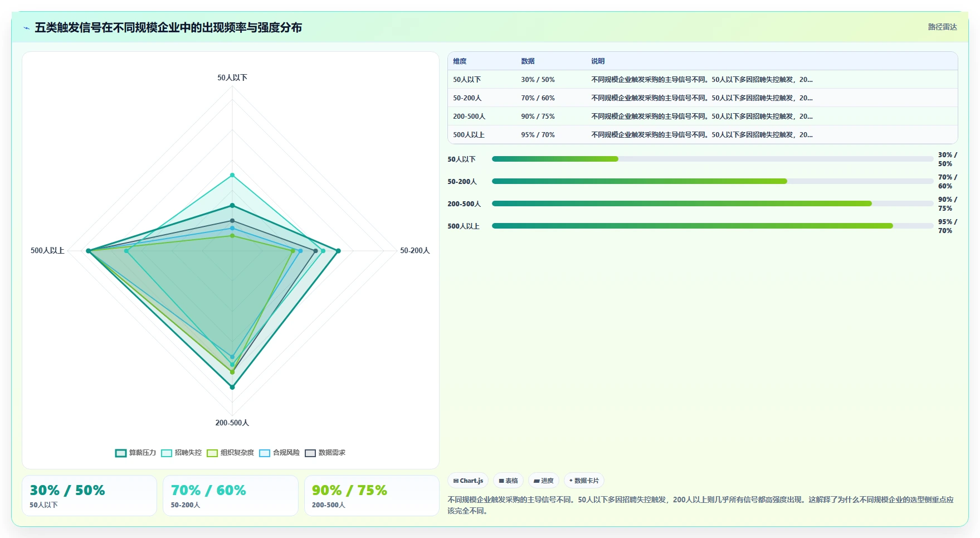The height and width of the screenshot is (538, 980).
Task: Open the 90% / 75% data card
Action: point(372,496)
